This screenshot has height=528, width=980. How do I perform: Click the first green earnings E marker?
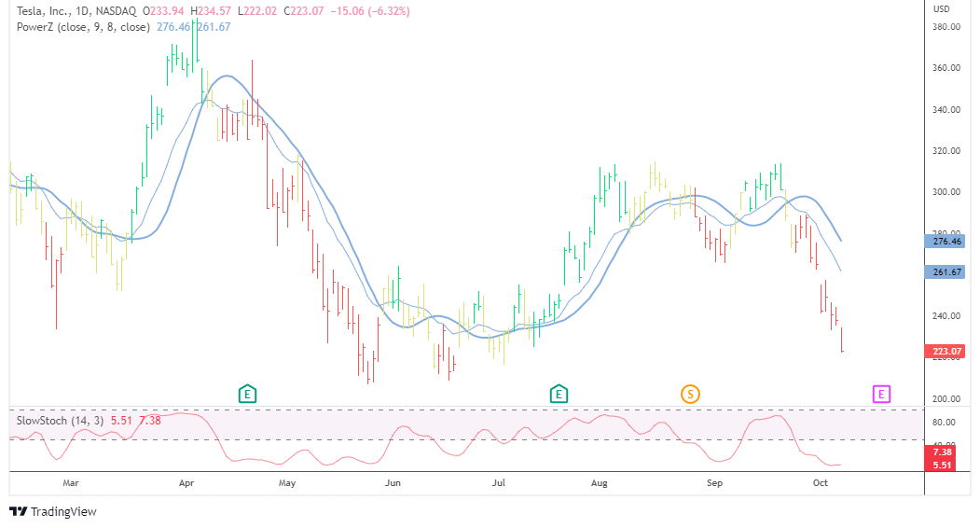point(247,394)
